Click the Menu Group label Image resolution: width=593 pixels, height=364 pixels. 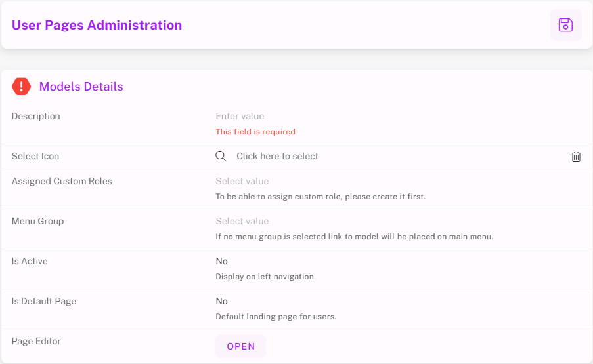(38, 221)
